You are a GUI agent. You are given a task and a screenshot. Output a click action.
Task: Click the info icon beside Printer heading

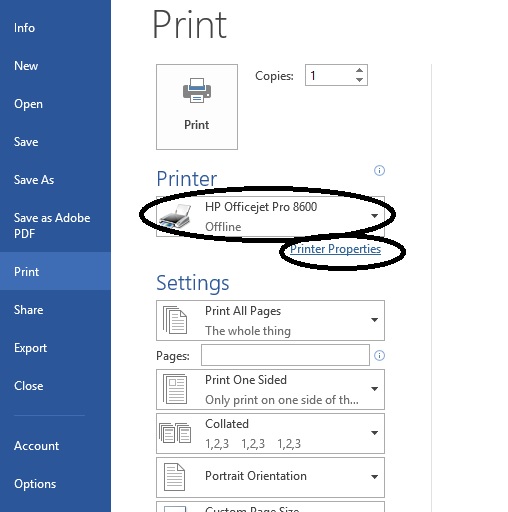click(379, 170)
